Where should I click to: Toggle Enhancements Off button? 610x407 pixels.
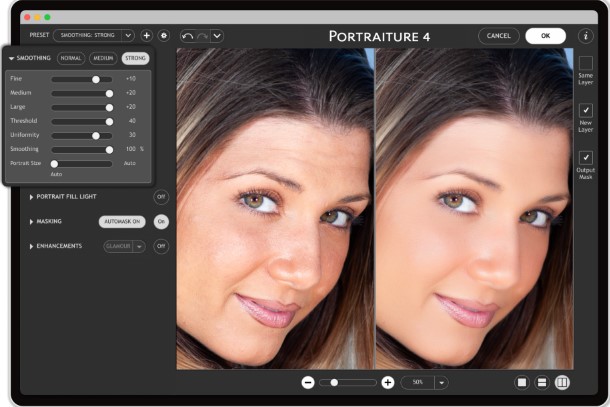pos(161,246)
